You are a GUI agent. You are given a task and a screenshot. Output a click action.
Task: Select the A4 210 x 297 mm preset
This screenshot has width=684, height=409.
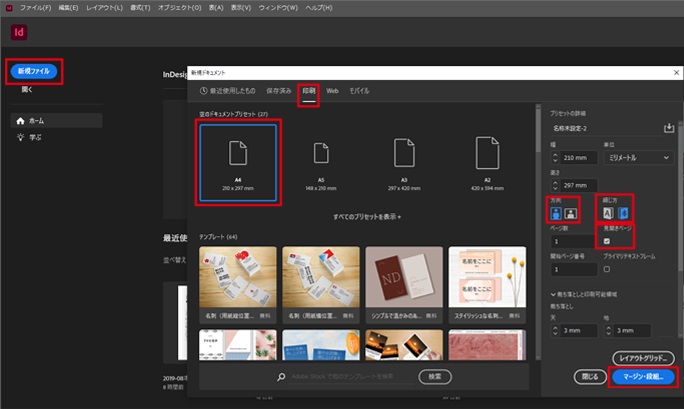click(x=238, y=163)
